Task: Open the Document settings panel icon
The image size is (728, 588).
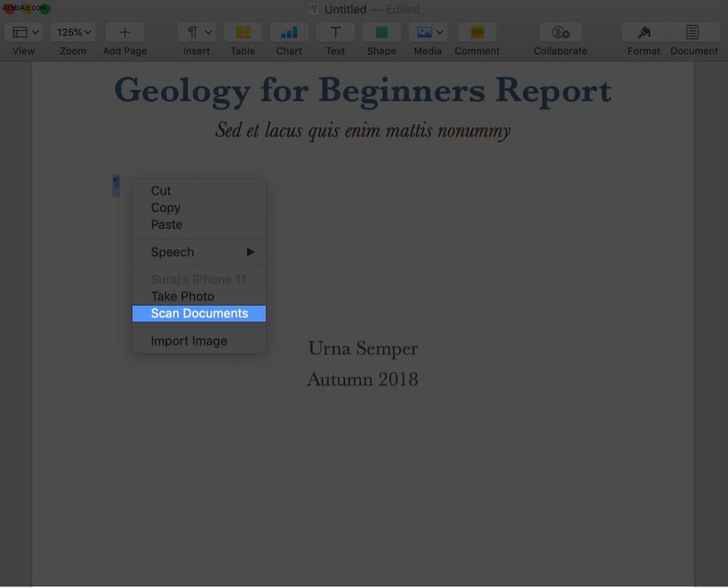Action: click(692, 32)
